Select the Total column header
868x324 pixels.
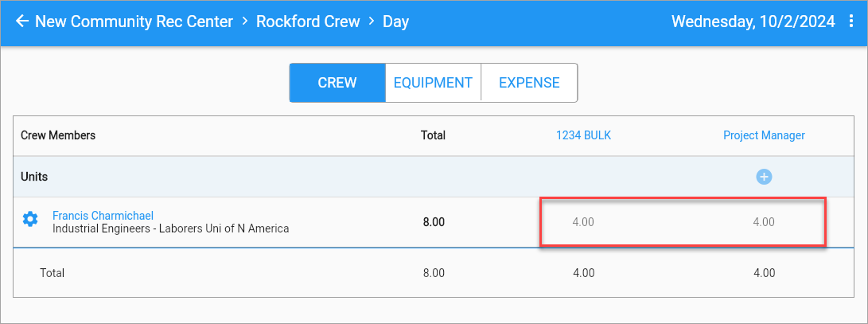click(x=433, y=135)
